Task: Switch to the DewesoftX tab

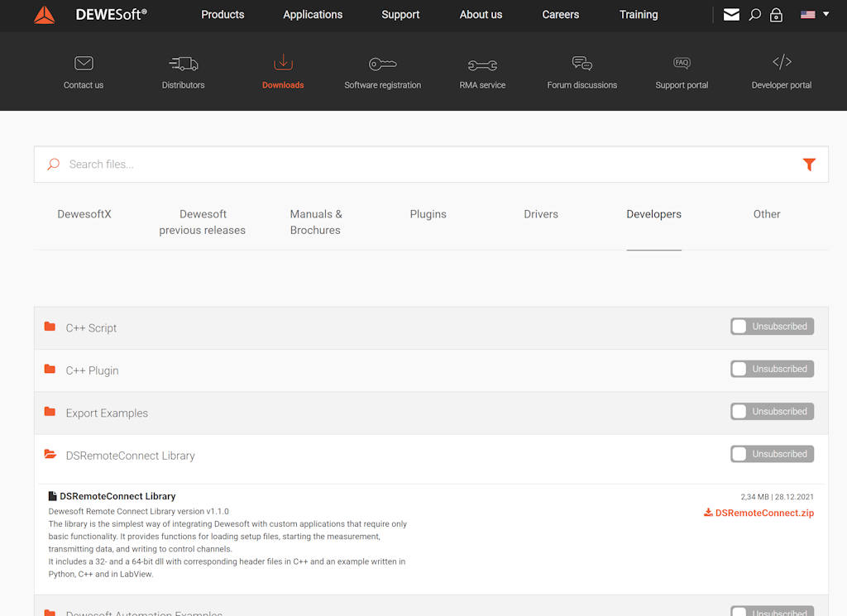Action: [84, 214]
